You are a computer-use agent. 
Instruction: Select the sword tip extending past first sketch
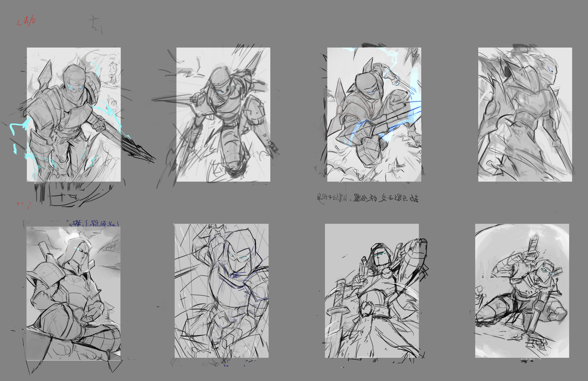coord(142,152)
